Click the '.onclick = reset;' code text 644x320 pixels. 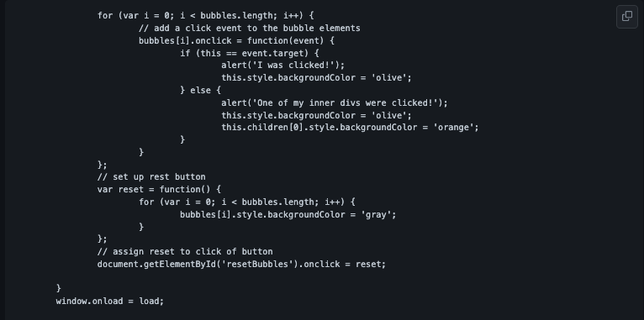[x=342, y=265]
